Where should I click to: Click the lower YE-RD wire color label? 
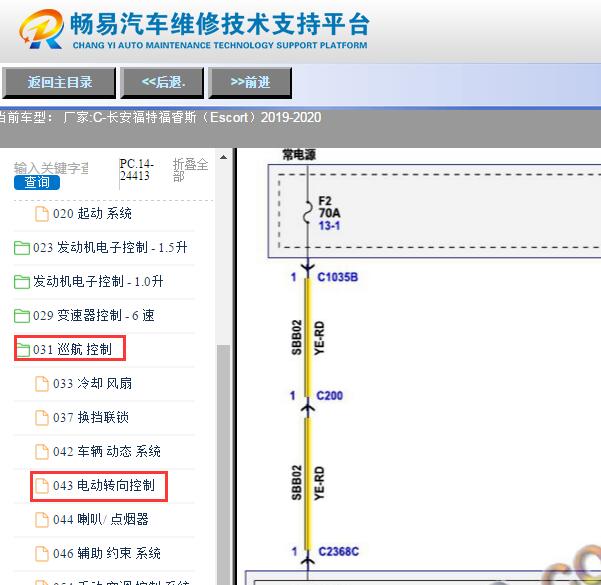click(x=319, y=483)
